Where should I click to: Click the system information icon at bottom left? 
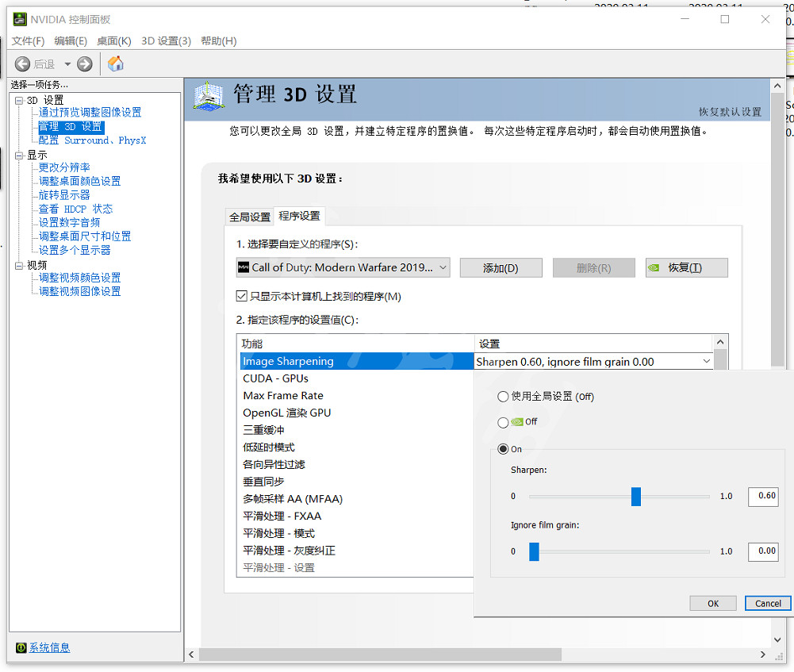coord(21,647)
